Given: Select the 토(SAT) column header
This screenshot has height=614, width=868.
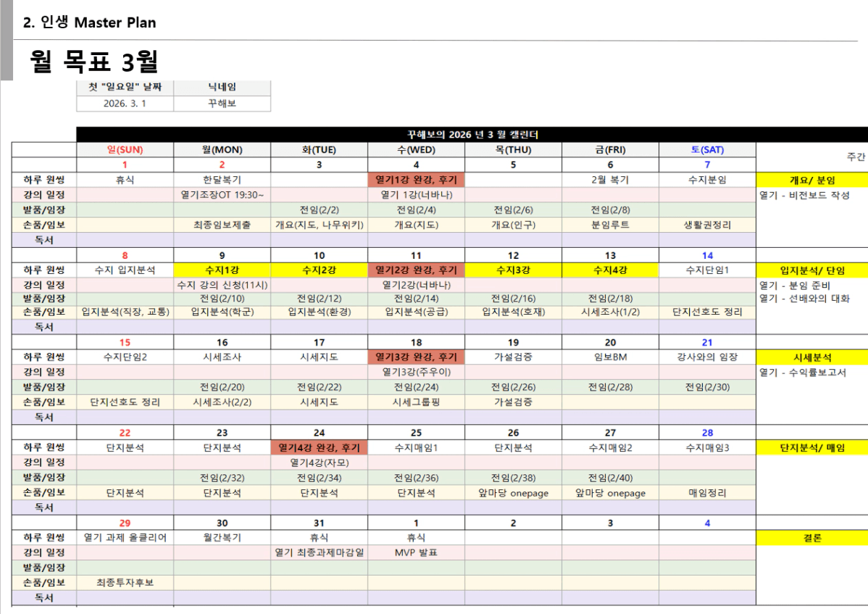Looking at the screenshot, I should tap(707, 150).
